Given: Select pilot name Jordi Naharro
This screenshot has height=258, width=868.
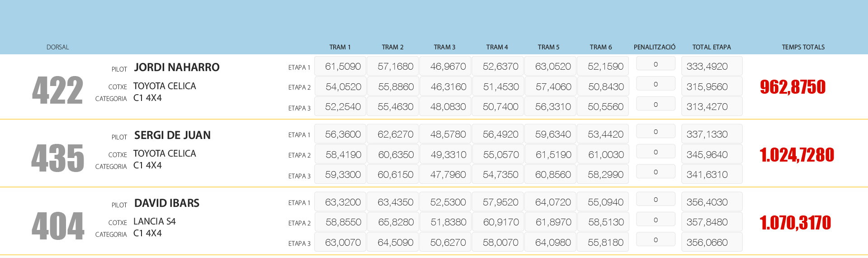Looking at the screenshot, I should tap(177, 67).
